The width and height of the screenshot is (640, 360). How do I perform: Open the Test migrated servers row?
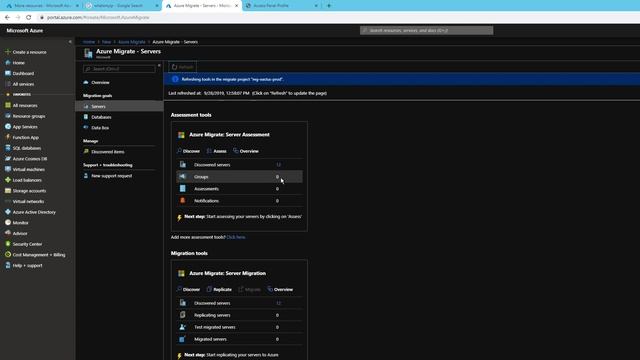240,327
